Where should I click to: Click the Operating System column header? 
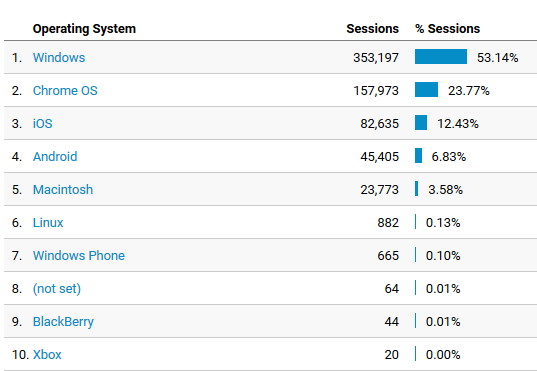coord(84,29)
